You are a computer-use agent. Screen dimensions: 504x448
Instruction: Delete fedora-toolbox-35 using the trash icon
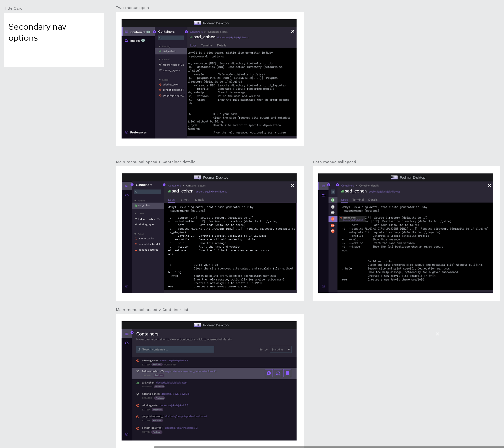pos(287,373)
